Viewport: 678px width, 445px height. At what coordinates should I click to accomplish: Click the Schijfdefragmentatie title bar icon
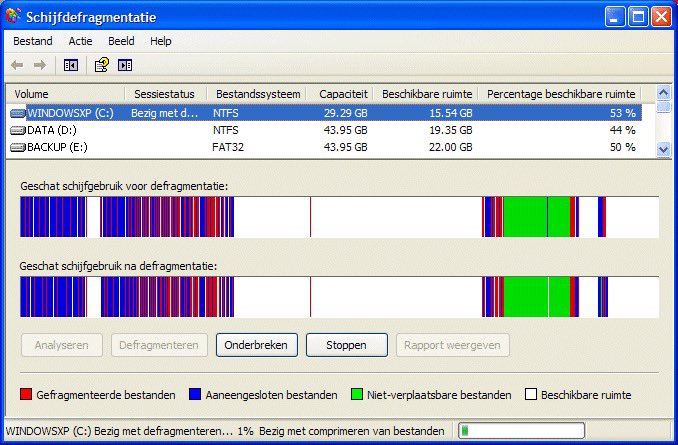pos(13,16)
